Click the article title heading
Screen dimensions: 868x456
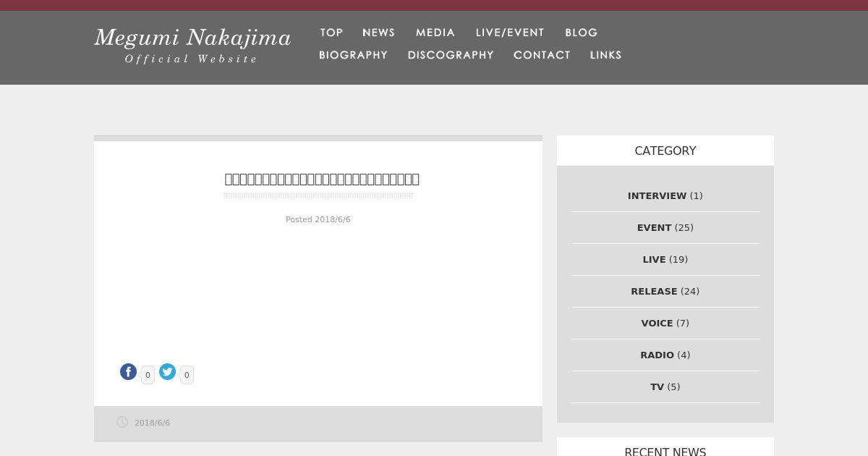pyautogui.click(x=322, y=179)
